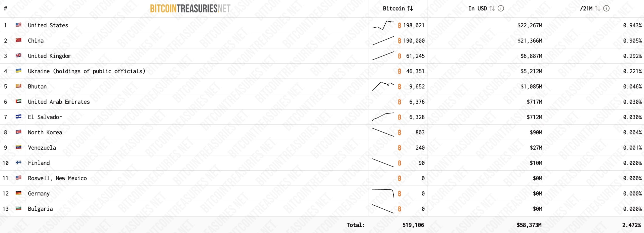Sort by /21M column arrows
The image size is (644, 233).
pyautogui.click(x=597, y=9)
